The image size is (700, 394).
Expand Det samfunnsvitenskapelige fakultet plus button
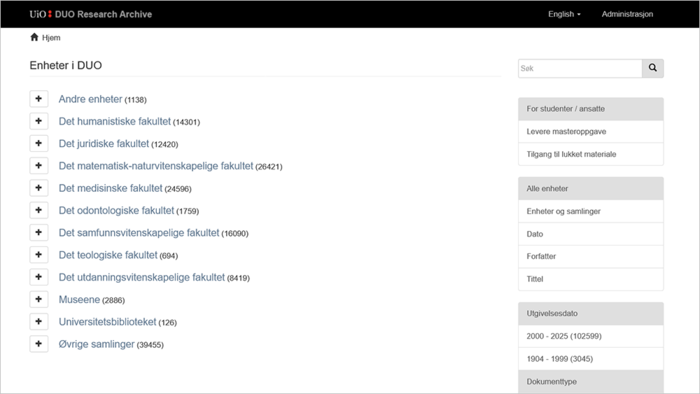[39, 232]
